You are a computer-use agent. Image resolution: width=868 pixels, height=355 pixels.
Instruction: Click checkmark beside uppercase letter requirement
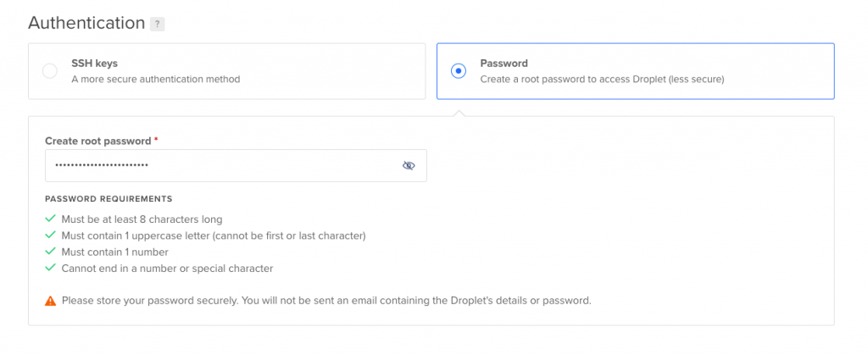(50, 236)
